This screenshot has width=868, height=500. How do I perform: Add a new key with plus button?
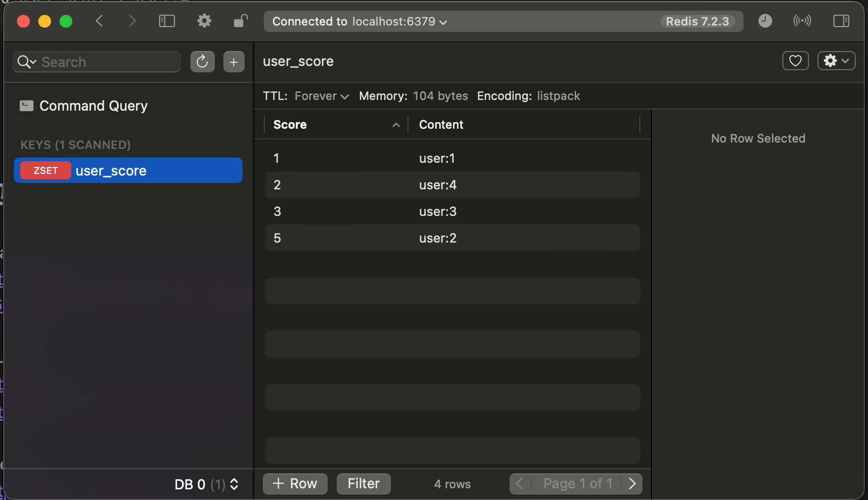pos(234,62)
